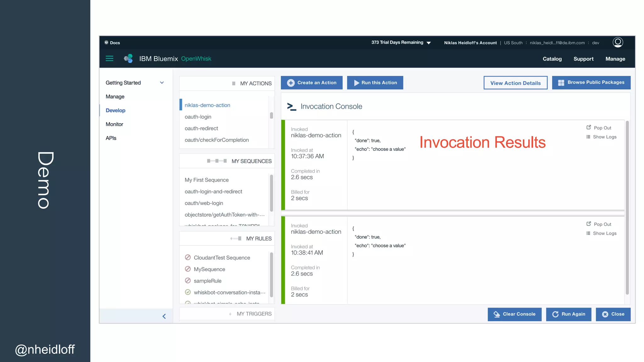
Task: Click the Invocation Console terminal icon
Action: click(x=291, y=107)
